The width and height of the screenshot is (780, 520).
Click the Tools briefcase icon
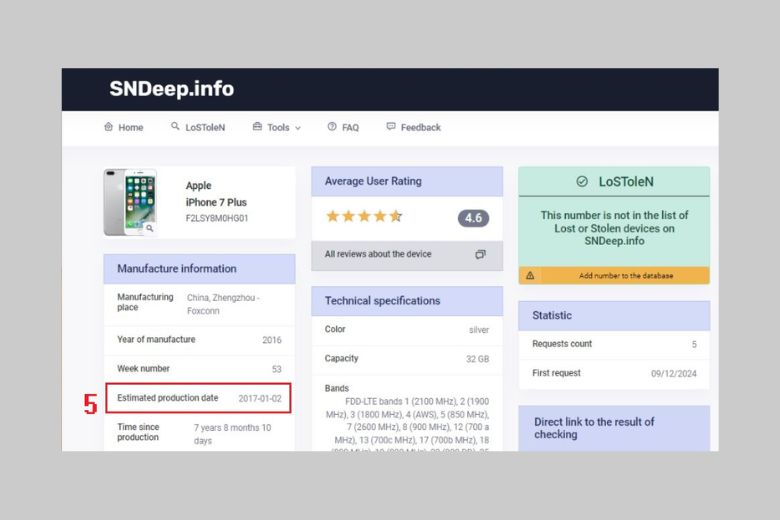click(x=257, y=127)
